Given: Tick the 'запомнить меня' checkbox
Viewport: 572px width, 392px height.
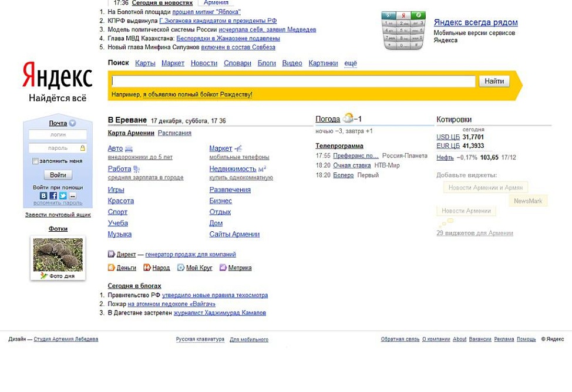Looking at the screenshot, I should click(35, 161).
